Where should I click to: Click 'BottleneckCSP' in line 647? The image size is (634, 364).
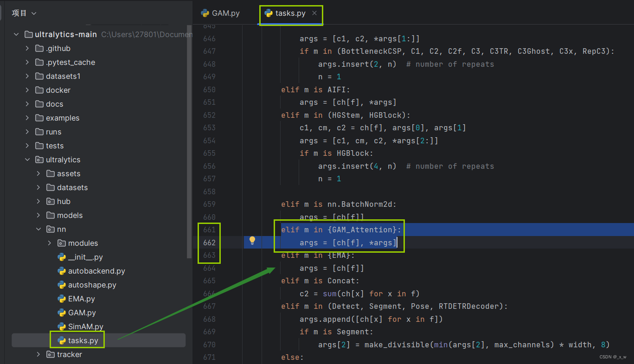tap(371, 51)
